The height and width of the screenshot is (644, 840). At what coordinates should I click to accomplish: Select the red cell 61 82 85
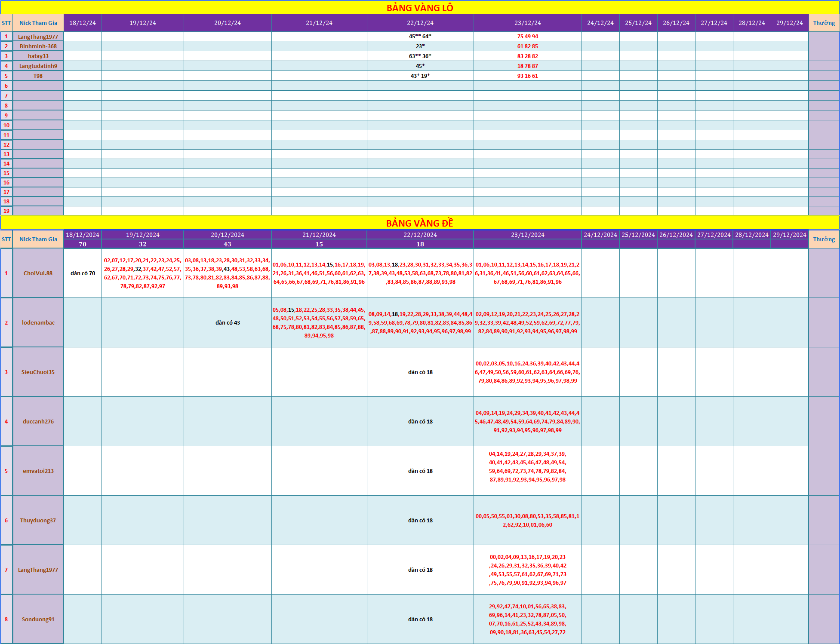[528, 46]
